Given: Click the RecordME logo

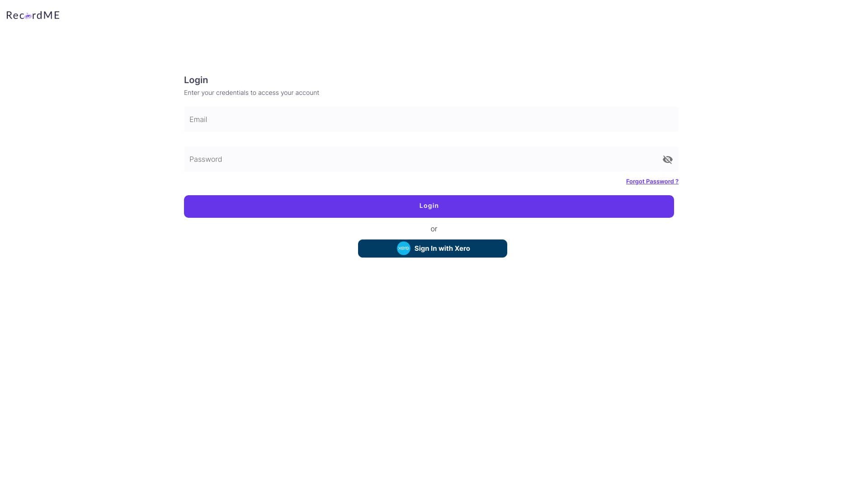Looking at the screenshot, I should 33,15.
